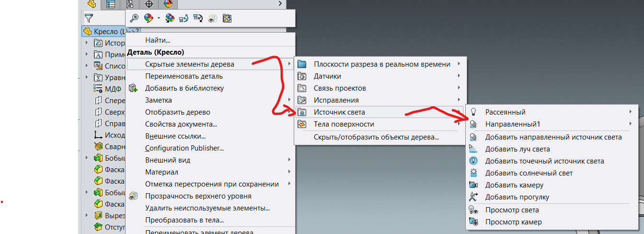Open the PropertyManager tab

pos(111,4)
